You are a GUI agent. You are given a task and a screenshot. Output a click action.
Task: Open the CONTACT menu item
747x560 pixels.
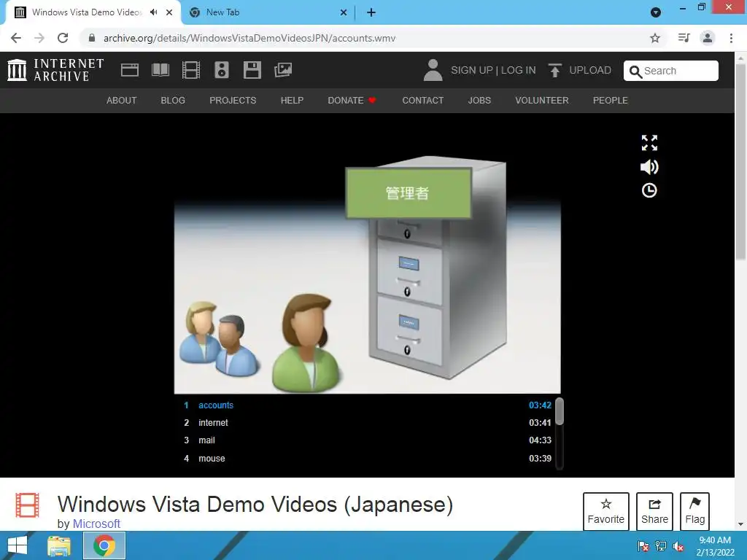(x=422, y=101)
